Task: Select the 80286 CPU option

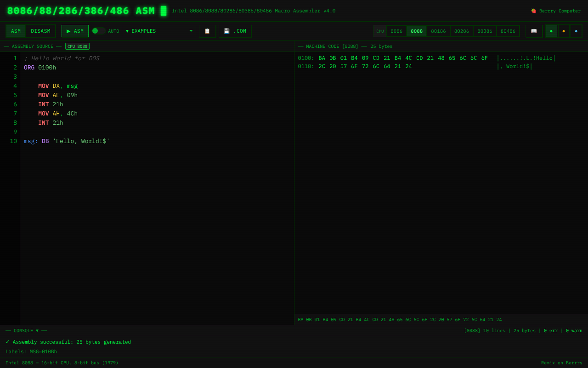Action: [x=462, y=31]
